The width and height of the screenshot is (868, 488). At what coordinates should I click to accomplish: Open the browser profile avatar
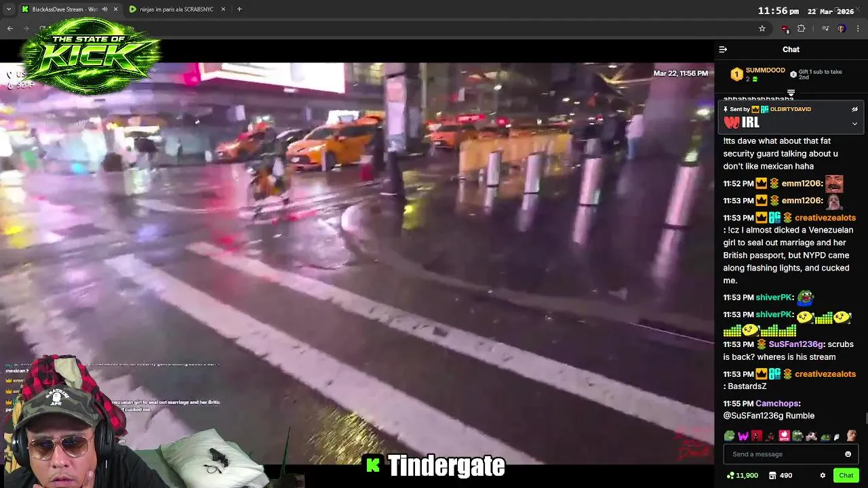click(842, 28)
